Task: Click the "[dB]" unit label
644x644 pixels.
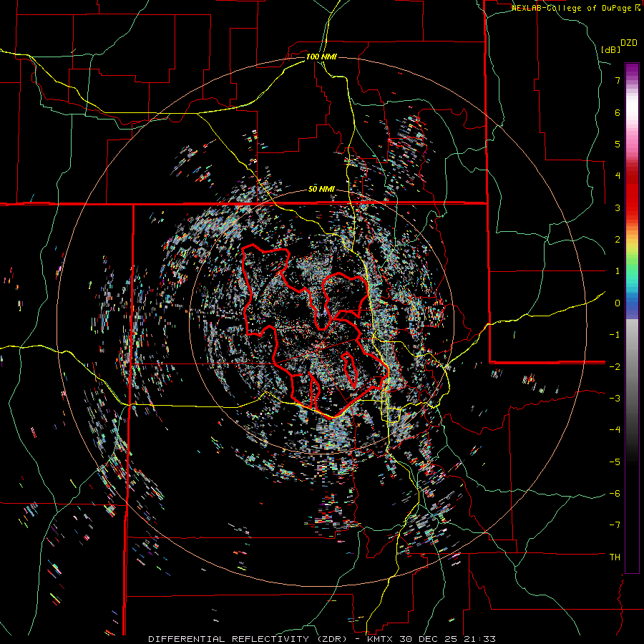Action: (610, 49)
